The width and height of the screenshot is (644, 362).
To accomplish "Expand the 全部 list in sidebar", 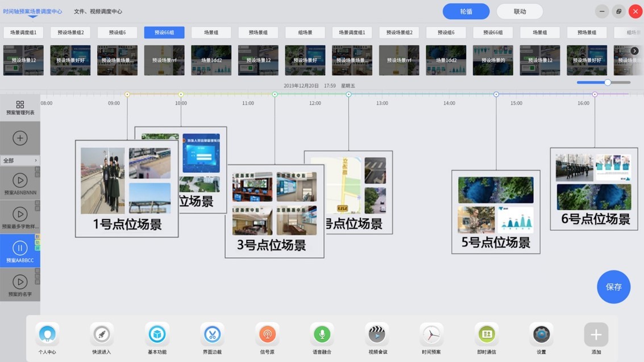I will point(20,160).
